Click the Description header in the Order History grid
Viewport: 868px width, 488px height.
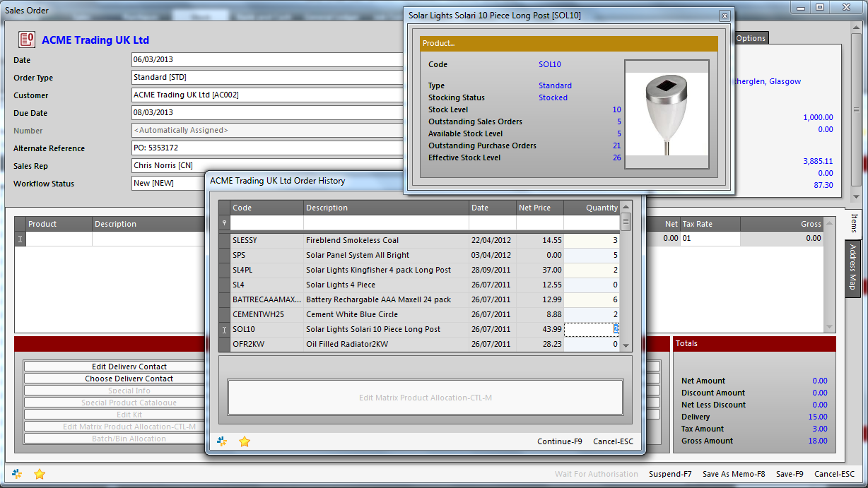click(387, 208)
